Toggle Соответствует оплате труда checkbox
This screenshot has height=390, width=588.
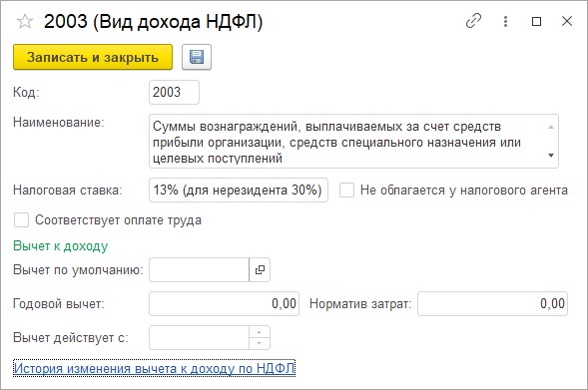tap(21, 219)
